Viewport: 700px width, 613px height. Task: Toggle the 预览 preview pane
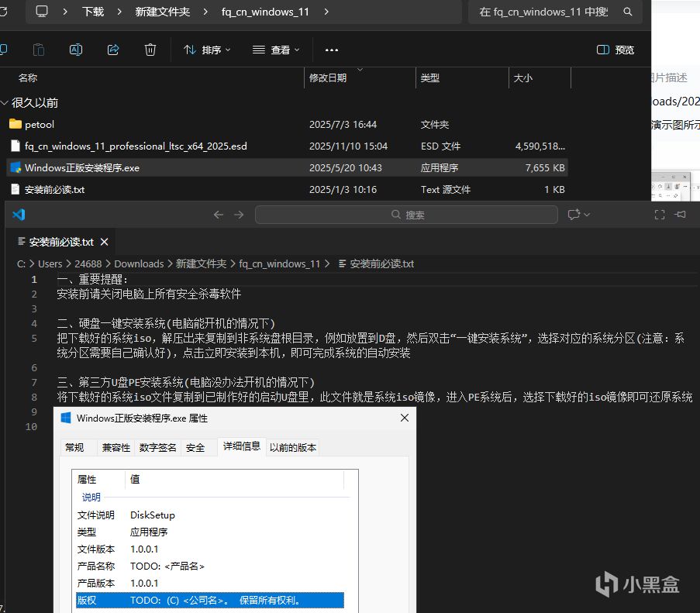tap(616, 50)
